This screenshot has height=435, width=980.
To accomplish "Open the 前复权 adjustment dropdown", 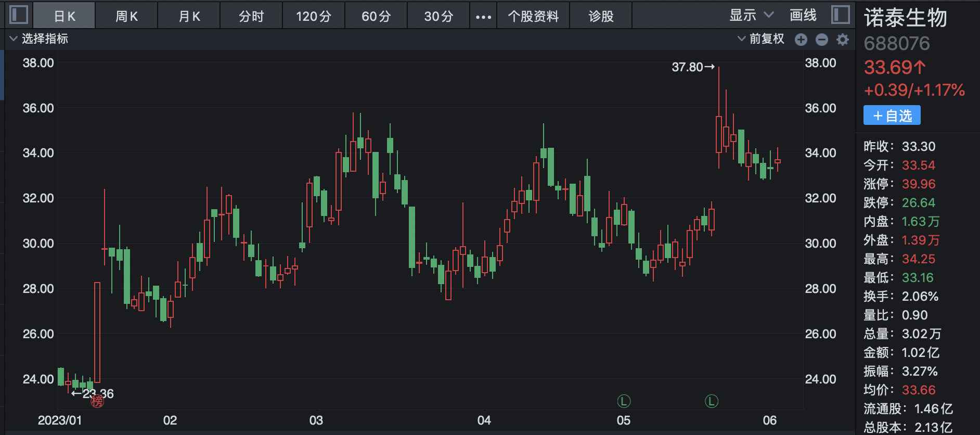I will point(761,39).
